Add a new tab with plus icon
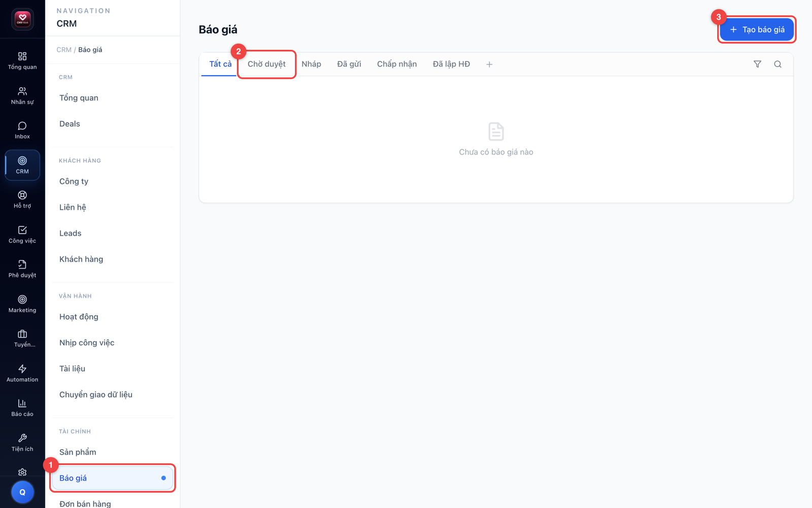This screenshot has height=508, width=812. [x=489, y=65]
